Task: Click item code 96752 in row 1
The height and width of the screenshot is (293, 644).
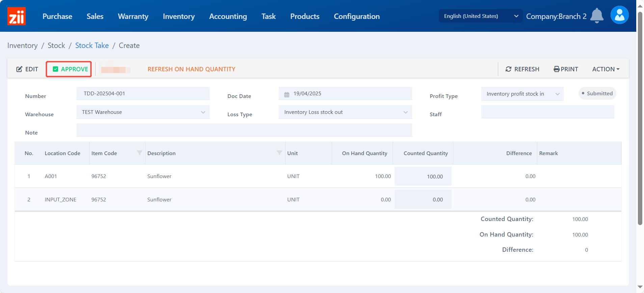Action: coord(99,176)
